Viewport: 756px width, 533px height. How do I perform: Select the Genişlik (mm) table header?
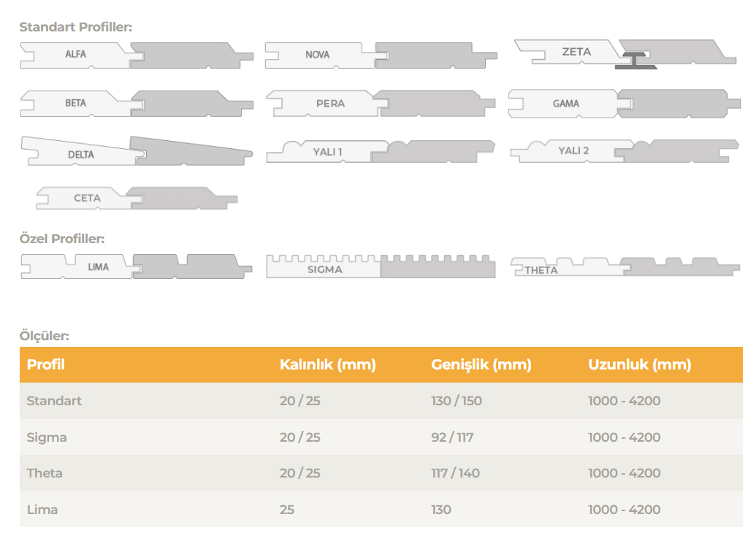(481, 364)
